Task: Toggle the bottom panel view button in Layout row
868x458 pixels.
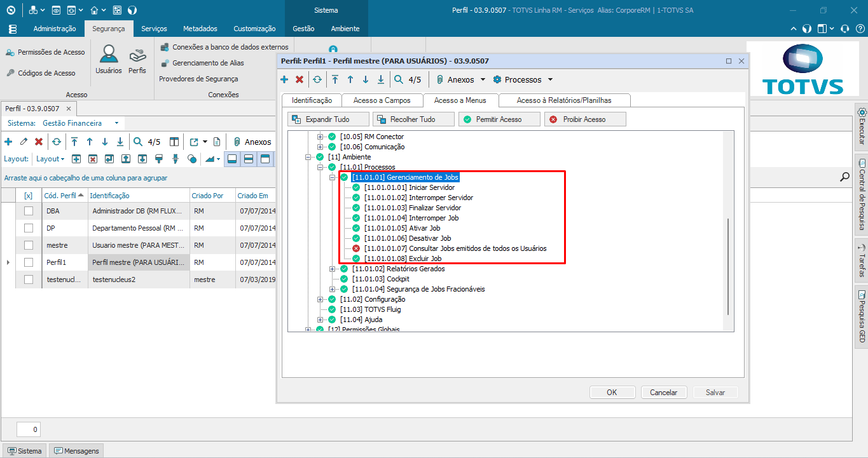Action: (x=232, y=159)
